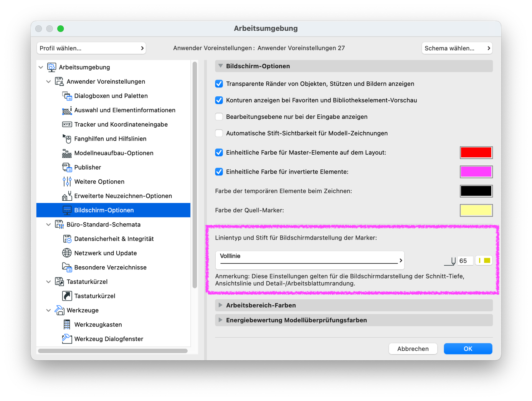Open yellow Quell-Marker color swatch
The image size is (532, 401).
tap(476, 210)
